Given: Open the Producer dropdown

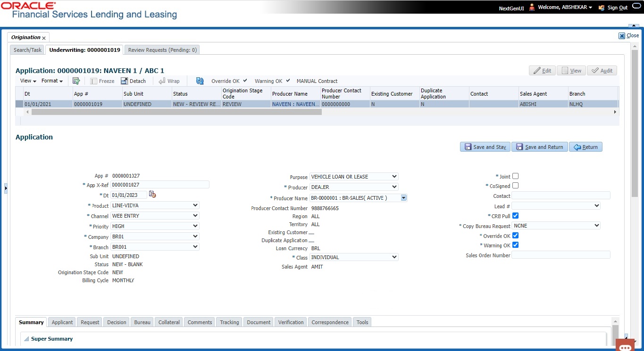Looking at the screenshot, I should (x=354, y=187).
